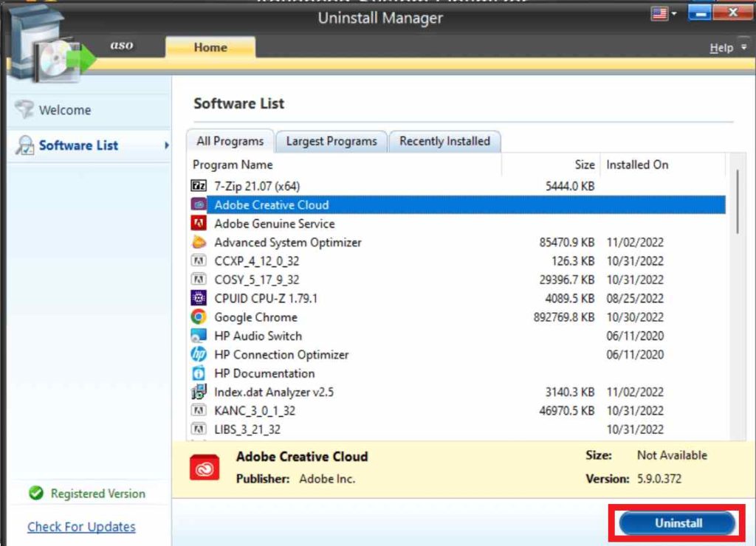
Task: Click the Google Chrome icon
Action: (x=199, y=317)
